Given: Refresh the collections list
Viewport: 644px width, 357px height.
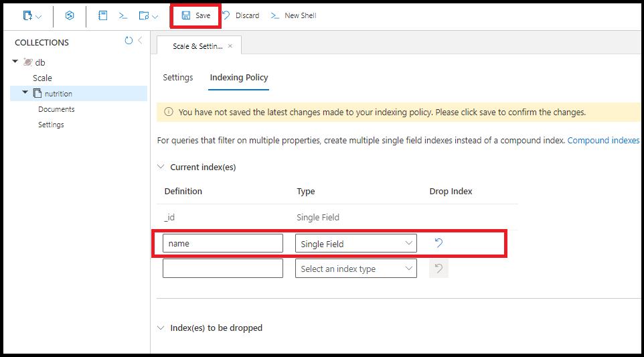Looking at the screenshot, I should [x=129, y=40].
